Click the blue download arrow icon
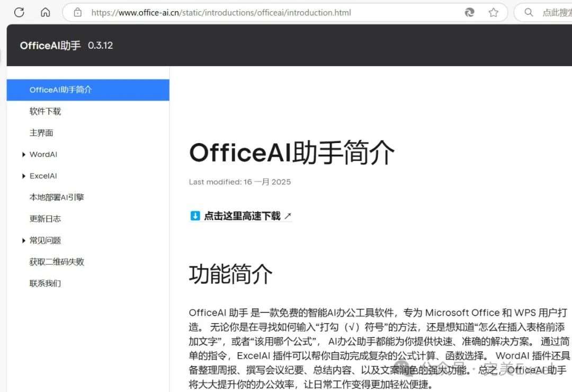572x392 pixels. [x=195, y=216]
